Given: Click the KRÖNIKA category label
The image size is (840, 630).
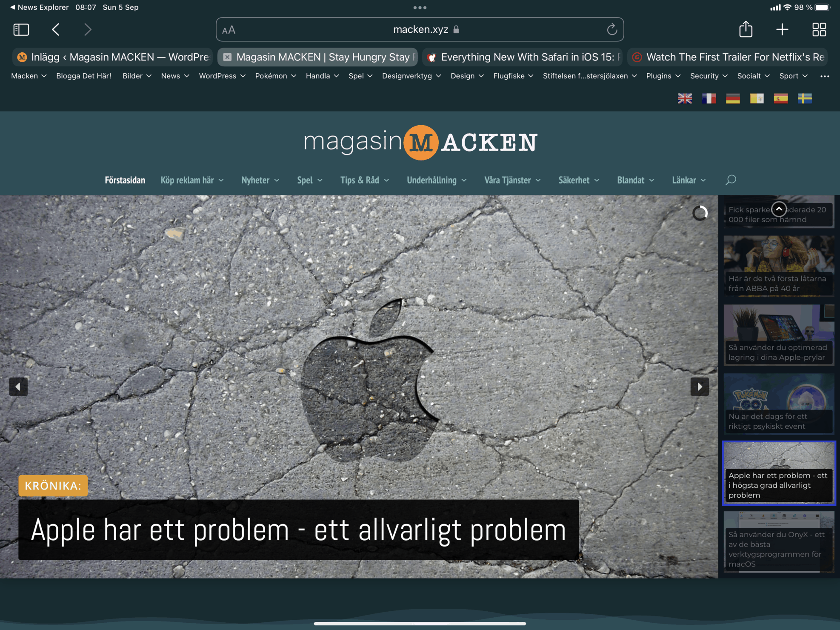Looking at the screenshot, I should pyautogui.click(x=53, y=486).
